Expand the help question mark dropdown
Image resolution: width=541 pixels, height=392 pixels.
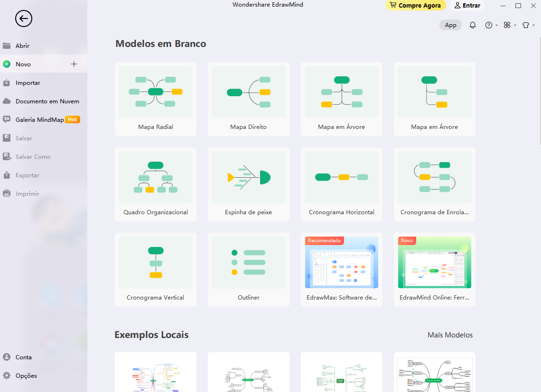click(491, 25)
